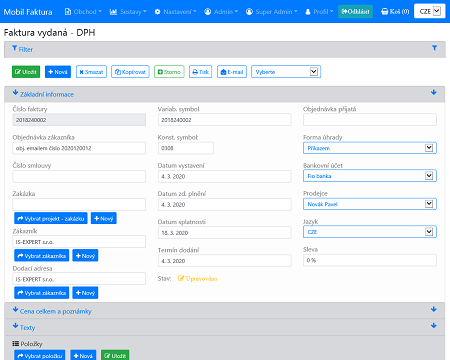Click the Smazat delete button
This screenshot has width=450, height=360.
pyautogui.click(x=91, y=72)
